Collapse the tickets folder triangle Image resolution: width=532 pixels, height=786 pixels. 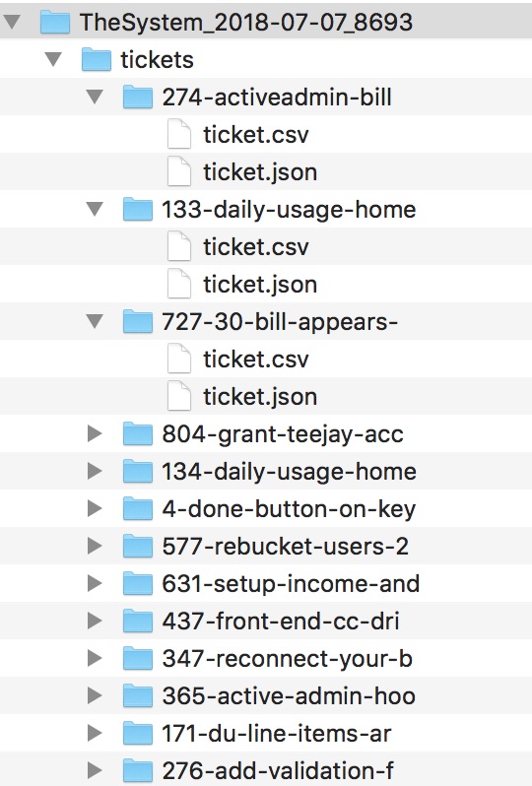pyautogui.click(x=53, y=59)
